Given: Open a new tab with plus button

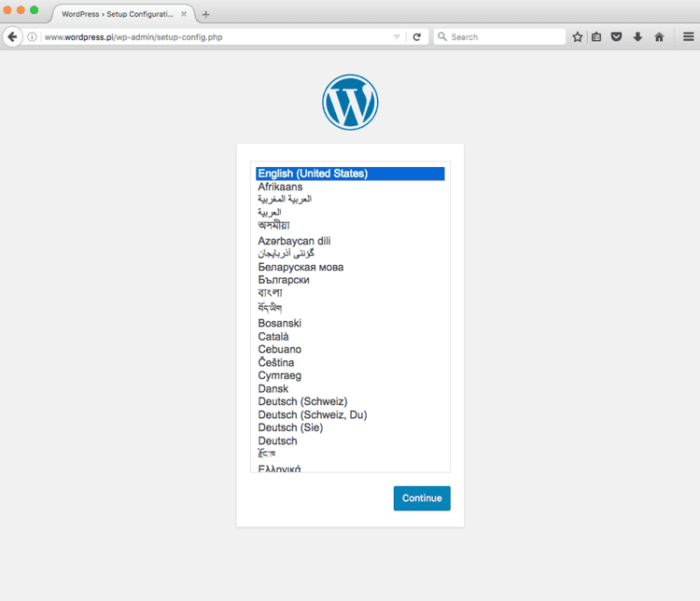Looking at the screenshot, I should point(206,14).
